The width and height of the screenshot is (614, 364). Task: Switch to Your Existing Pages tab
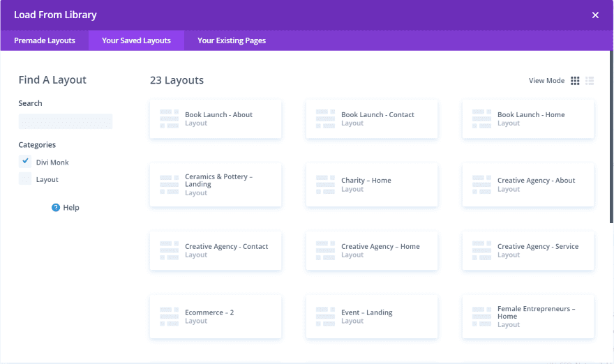pos(232,40)
